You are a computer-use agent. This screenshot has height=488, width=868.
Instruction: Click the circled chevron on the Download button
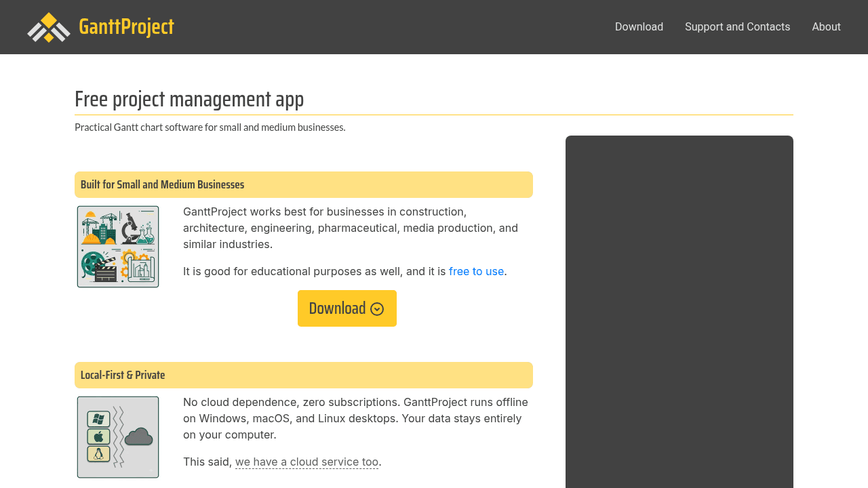378,309
